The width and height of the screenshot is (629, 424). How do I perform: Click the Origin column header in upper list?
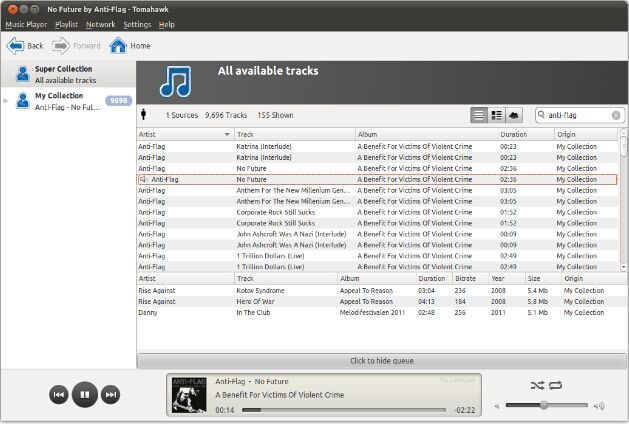[x=586, y=134]
